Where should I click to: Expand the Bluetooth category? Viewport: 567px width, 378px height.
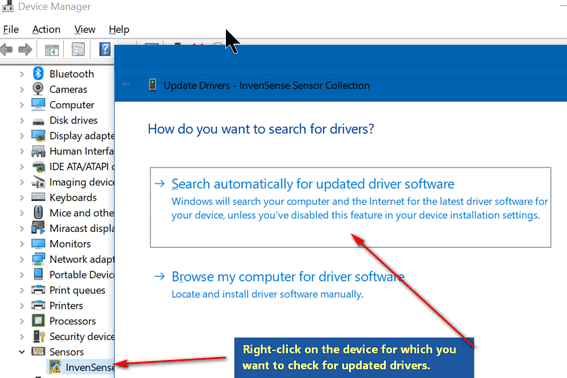tap(22, 74)
